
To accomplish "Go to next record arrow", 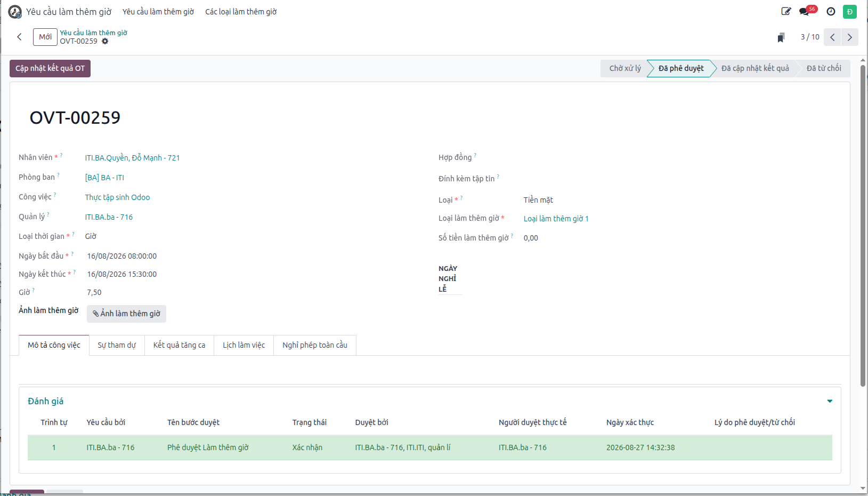I will pos(850,37).
